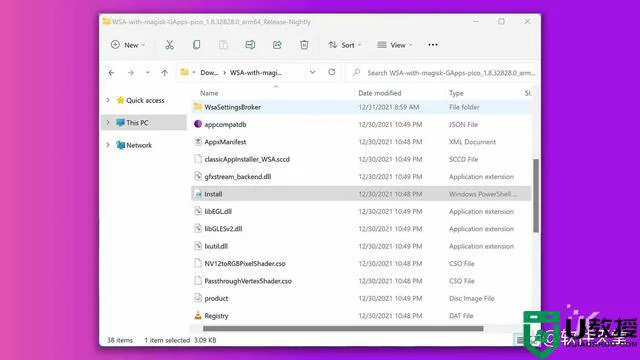Click the Dow... breadcrumb segment

[x=209, y=73]
